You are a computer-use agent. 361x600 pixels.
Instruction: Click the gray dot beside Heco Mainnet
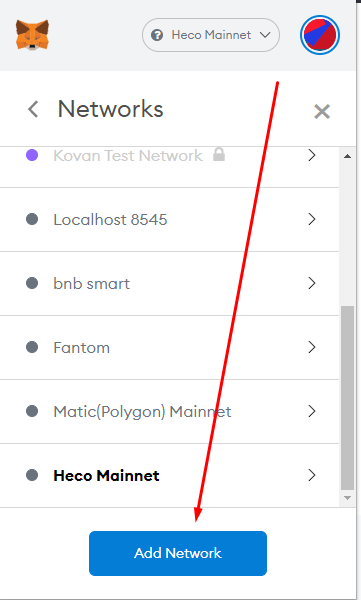[32, 475]
